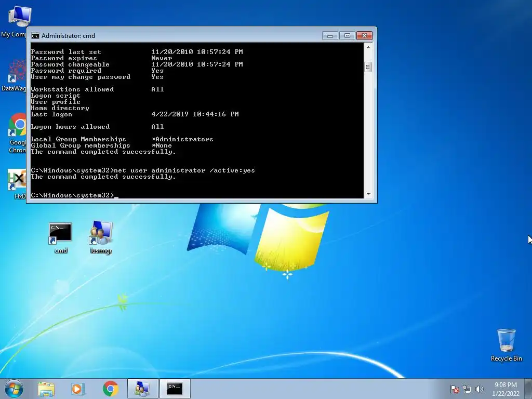Click the '*Administrators' group text
The width and height of the screenshot is (532, 399).
tap(182, 139)
